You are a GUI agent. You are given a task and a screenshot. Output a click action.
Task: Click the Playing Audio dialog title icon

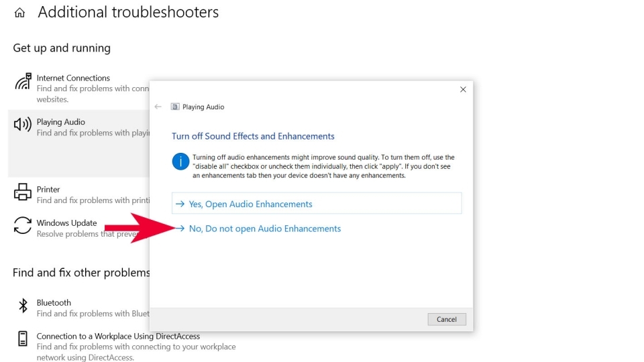175,107
